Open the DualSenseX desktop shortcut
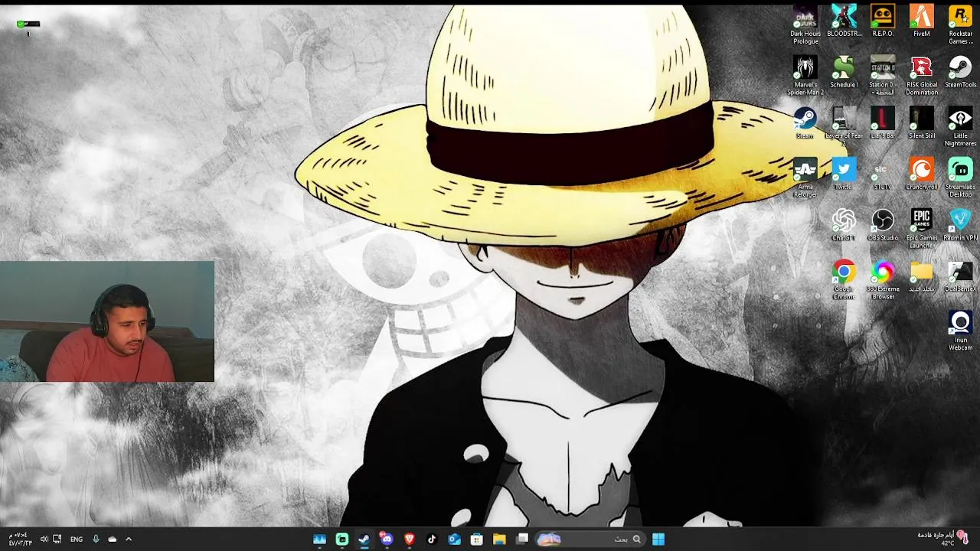This screenshot has height=551, width=980. [x=960, y=276]
